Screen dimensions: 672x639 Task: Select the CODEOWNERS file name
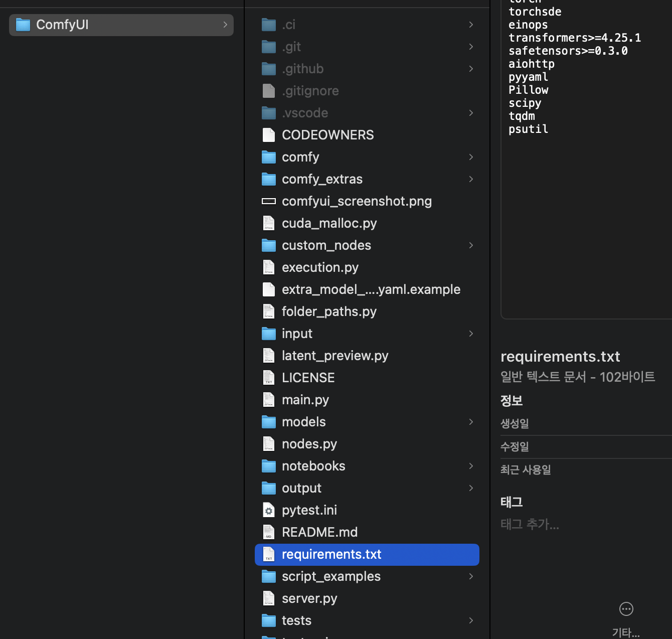328,135
